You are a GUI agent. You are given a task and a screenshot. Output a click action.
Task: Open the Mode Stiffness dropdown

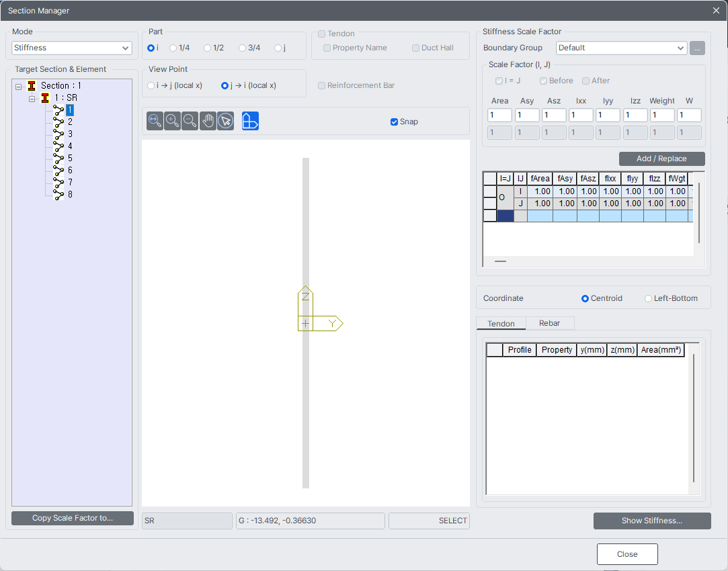71,48
